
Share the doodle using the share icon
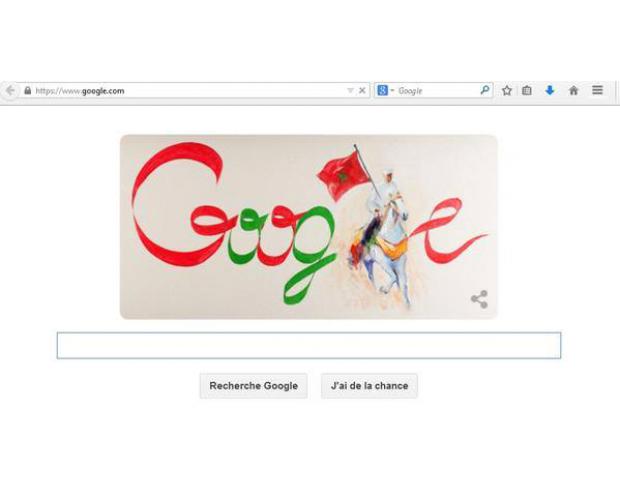(479, 299)
